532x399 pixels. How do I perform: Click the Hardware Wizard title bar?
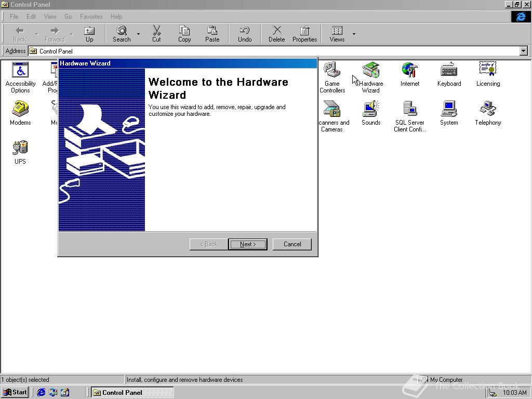tap(188, 63)
